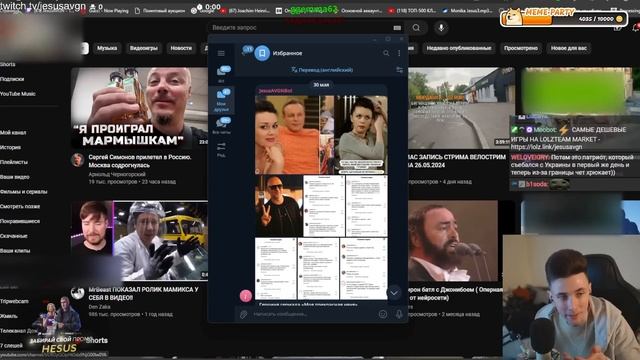
Task: Open the 'Все чаты' folder in Telegram
Action: click(222, 126)
